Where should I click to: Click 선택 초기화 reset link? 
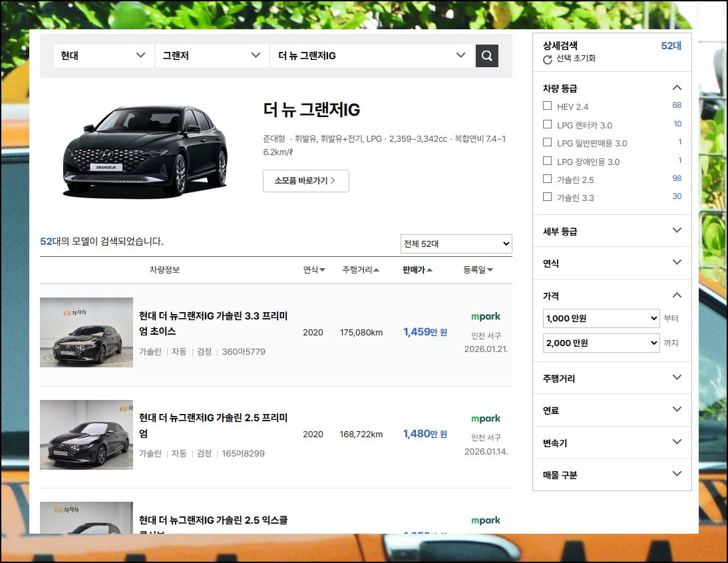coord(576,59)
